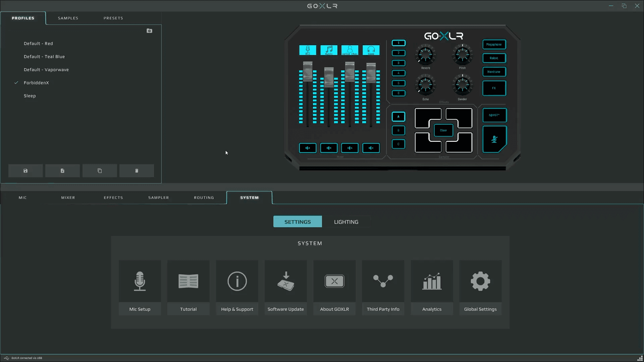Viewport: 644px width, 362px height.
Task: Select effects preset button 6
Action: (x=398, y=93)
